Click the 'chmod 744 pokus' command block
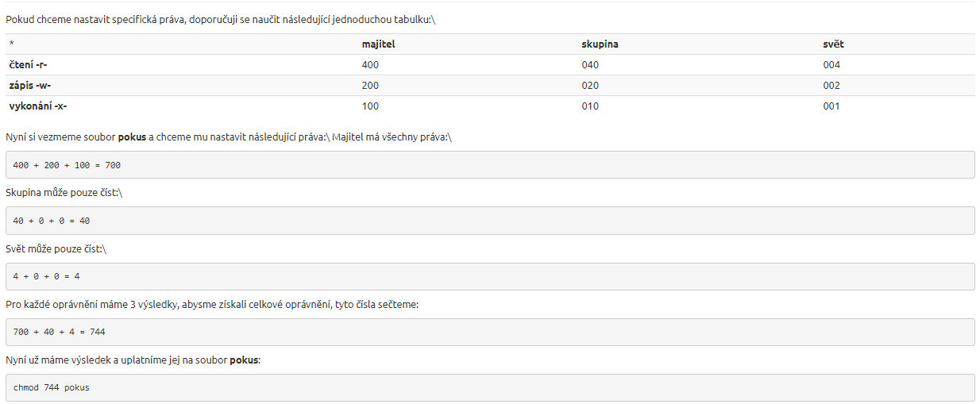Viewport: 980px width, 404px height. 489,387
